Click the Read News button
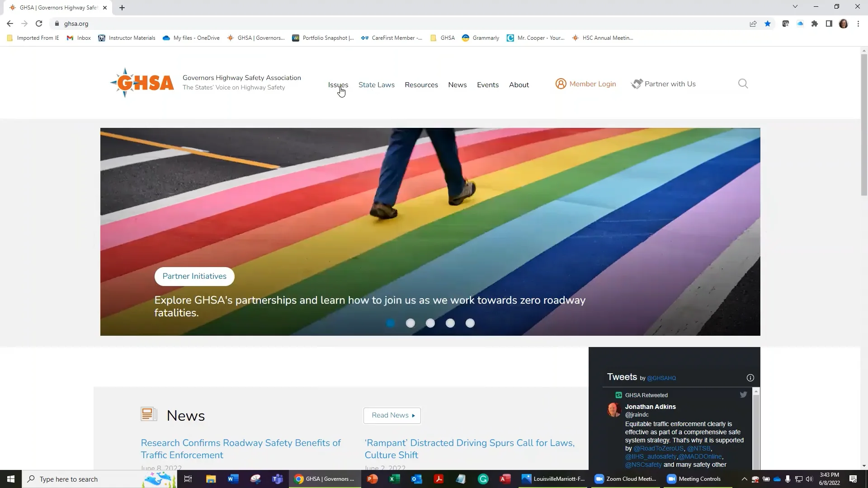 [x=392, y=415]
